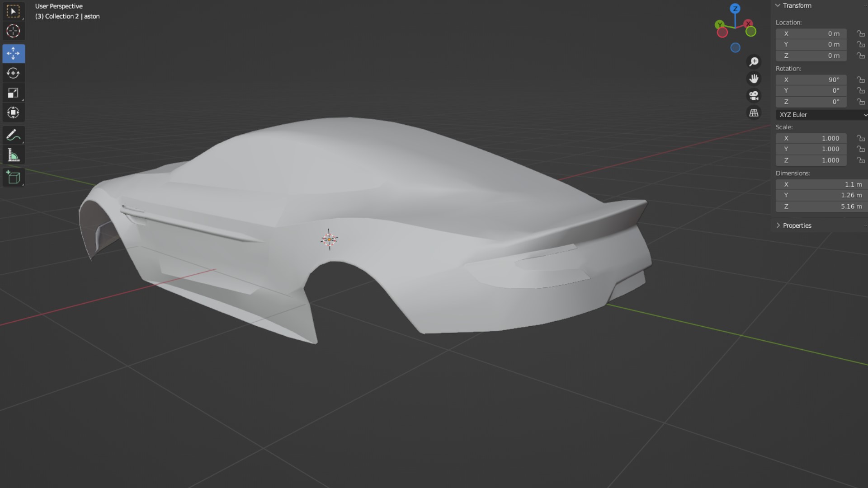Toggle camera view button

(x=754, y=96)
